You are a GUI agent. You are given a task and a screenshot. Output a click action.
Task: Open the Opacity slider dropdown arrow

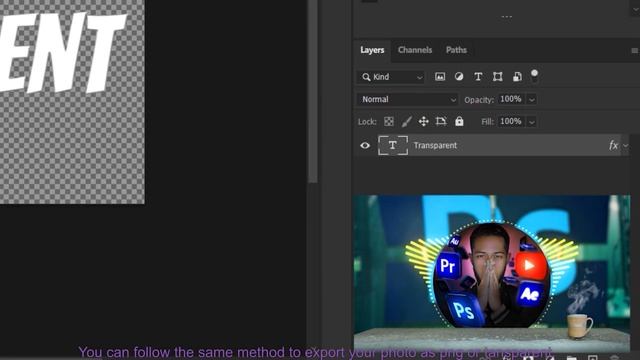tap(531, 100)
